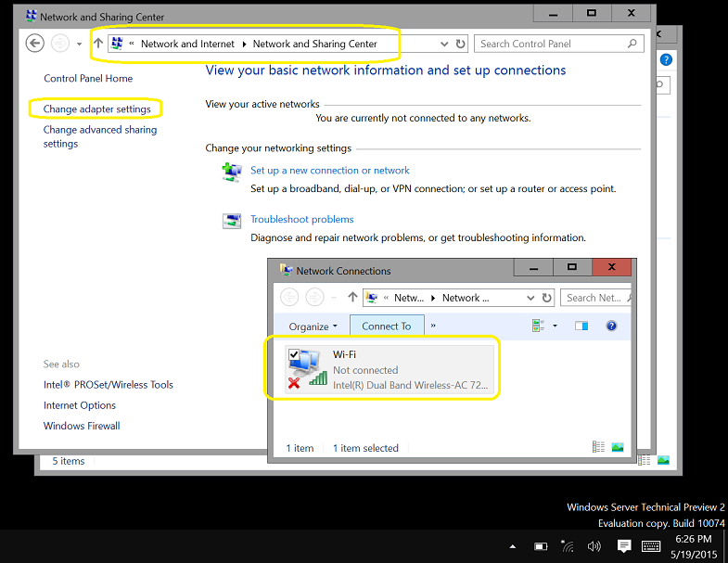Open the Action Center notification icon in taskbar
Viewport: 728px width, 563px height.
click(x=624, y=546)
